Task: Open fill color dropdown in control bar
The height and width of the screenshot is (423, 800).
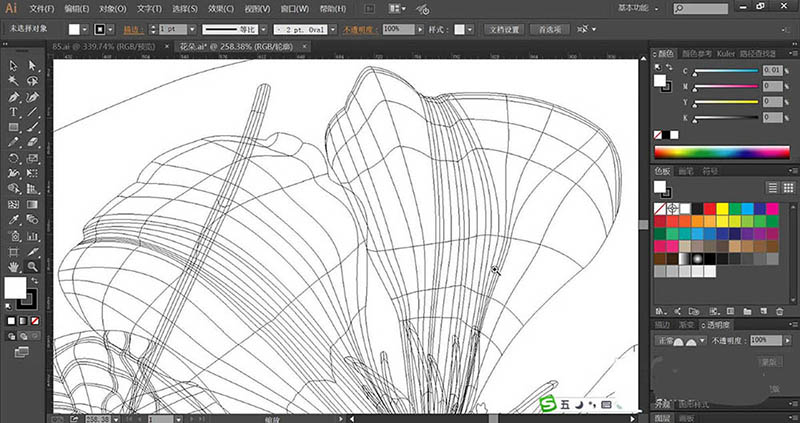Action: click(85, 30)
